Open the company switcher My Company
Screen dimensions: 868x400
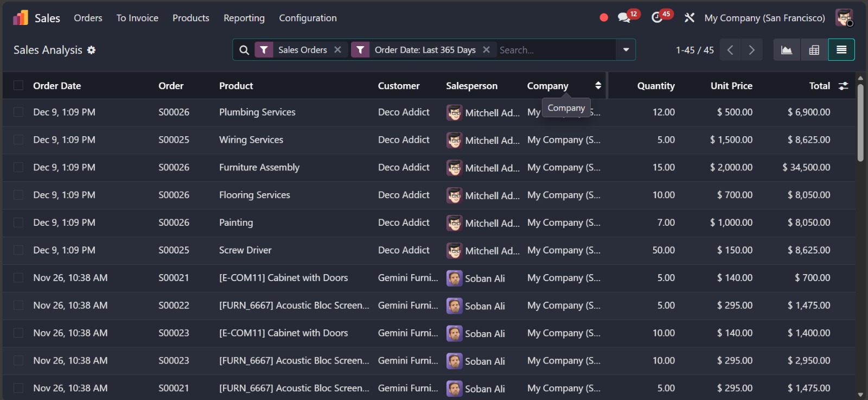click(x=764, y=18)
